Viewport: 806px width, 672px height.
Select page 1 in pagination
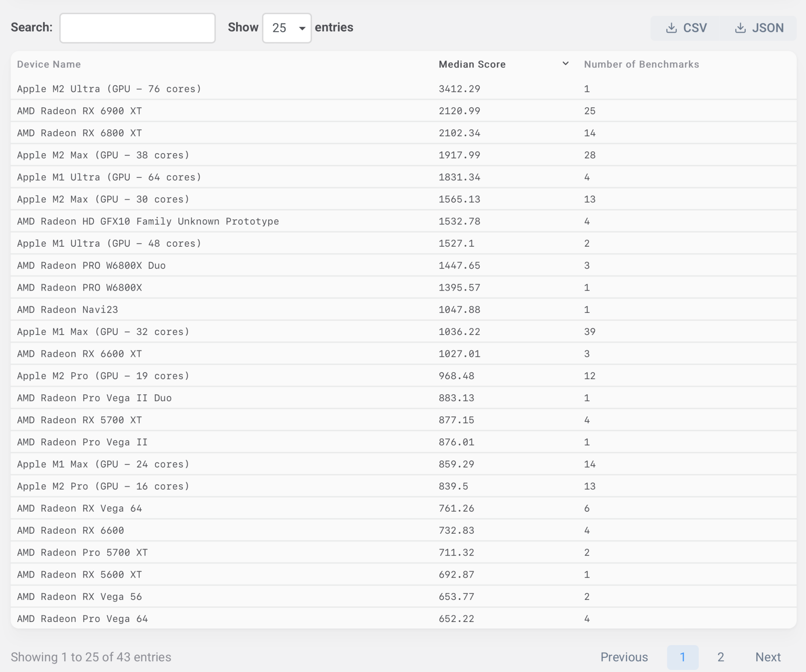(x=682, y=657)
